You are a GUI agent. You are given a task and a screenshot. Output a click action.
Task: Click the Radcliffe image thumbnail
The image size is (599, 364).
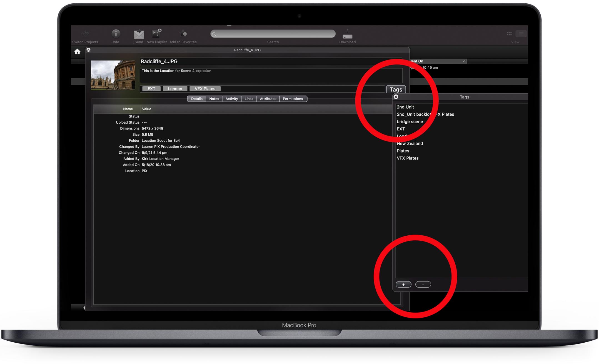pos(113,75)
